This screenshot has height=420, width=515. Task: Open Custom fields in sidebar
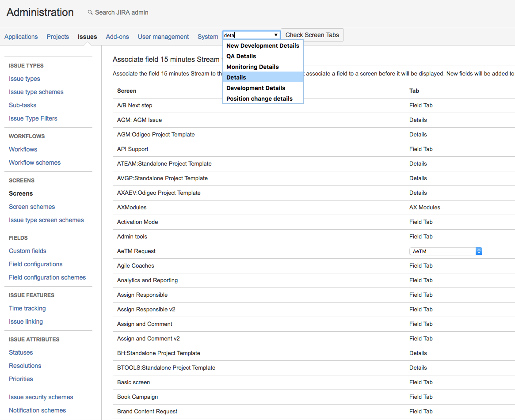27,251
